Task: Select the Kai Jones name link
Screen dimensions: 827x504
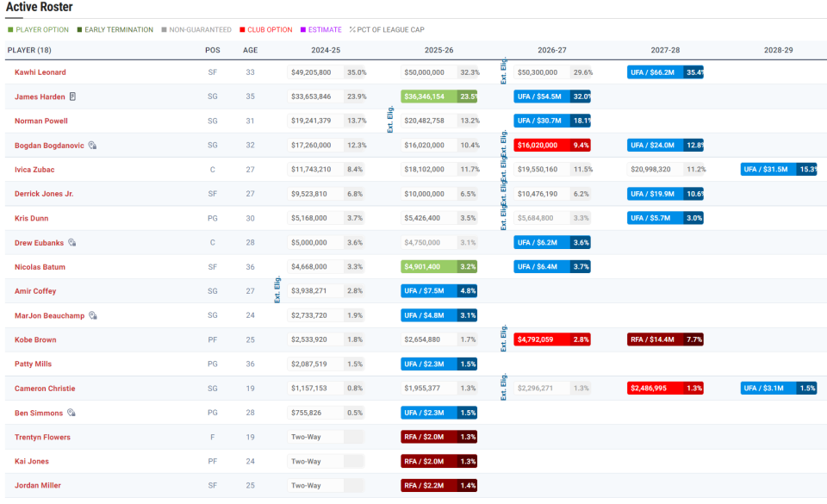Action: (x=32, y=461)
